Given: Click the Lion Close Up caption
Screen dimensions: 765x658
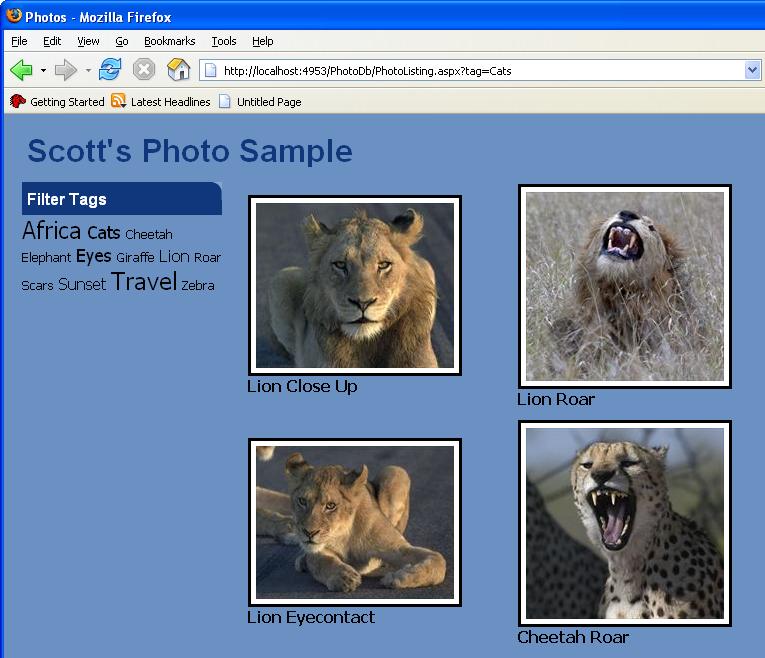Looking at the screenshot, I should pyautogui.click(x=302, y=386).
